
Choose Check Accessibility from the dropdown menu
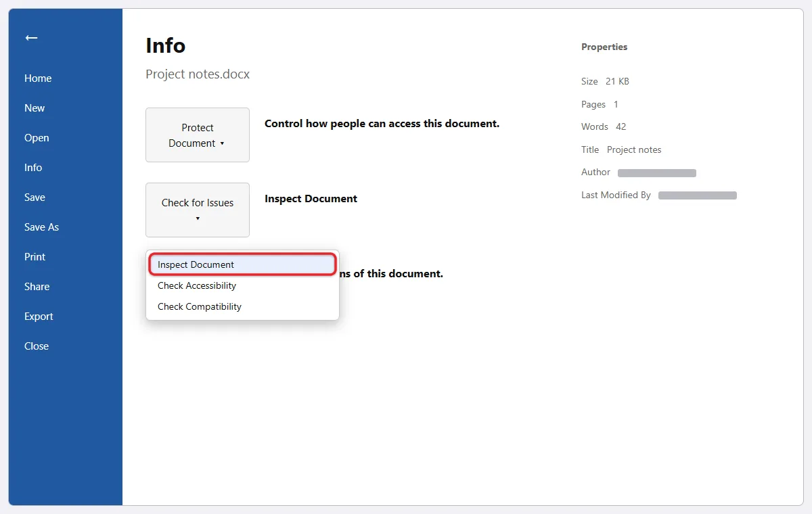(x=242, y=285)
